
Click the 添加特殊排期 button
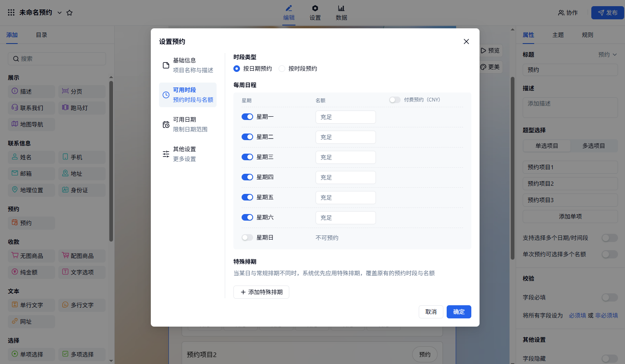point(261,292)
